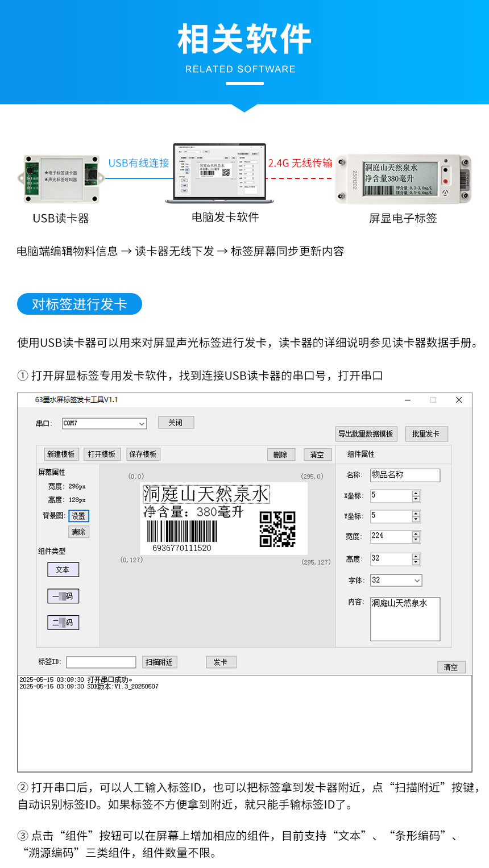The width and height of the screenshot is (489, 868).
Task: Add a 一维码 barcode component
Action: (63, 596)
